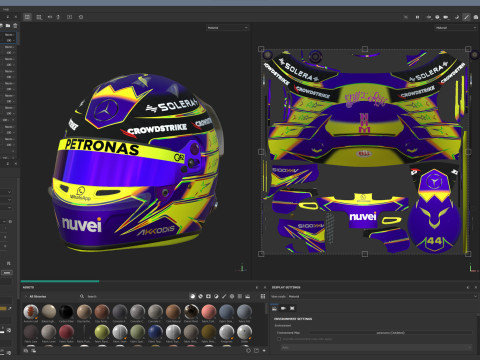
Task: Select the black Carbon Fiber material
Action: pyautogui.click(x=66, y=311)
